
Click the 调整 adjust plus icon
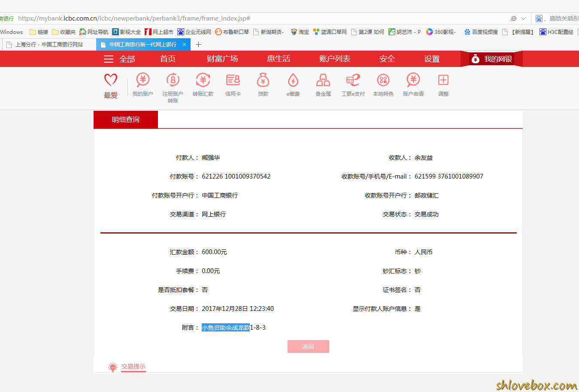(x=443, y=80)
